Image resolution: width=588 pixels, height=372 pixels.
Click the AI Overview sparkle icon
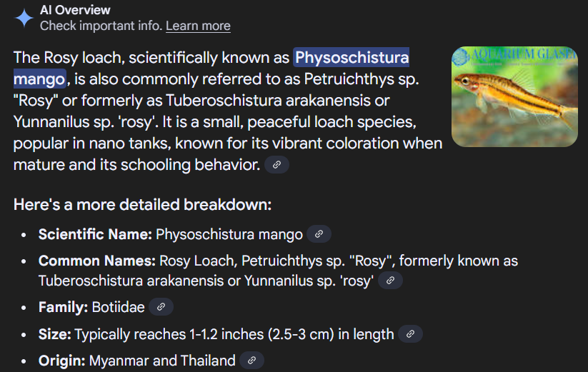point(24,18)
